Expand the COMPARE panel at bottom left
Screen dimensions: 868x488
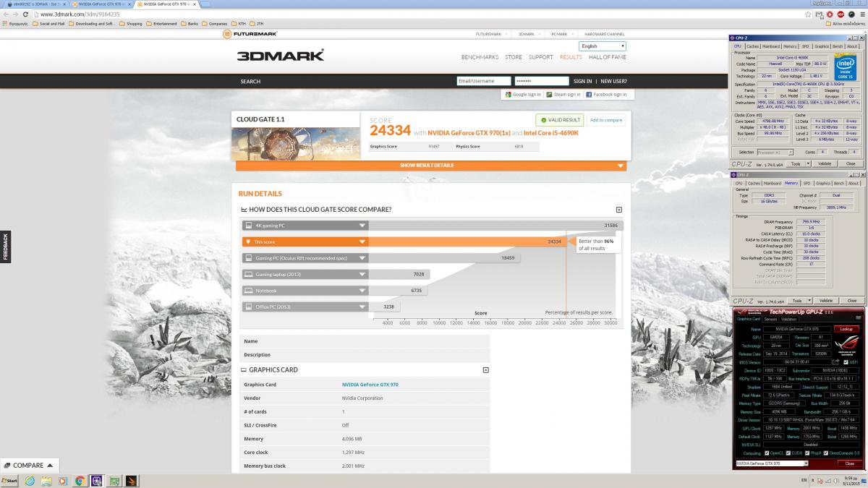click(x=28, y=465)
